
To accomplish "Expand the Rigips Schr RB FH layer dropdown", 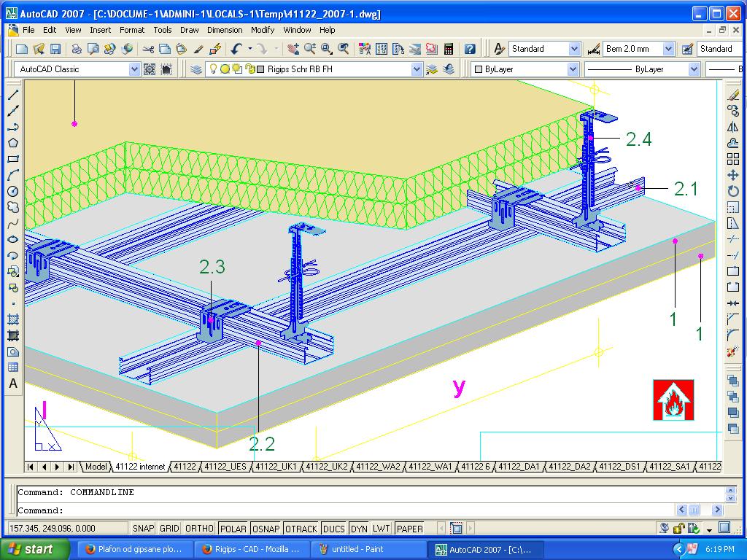I will (417, 69).
